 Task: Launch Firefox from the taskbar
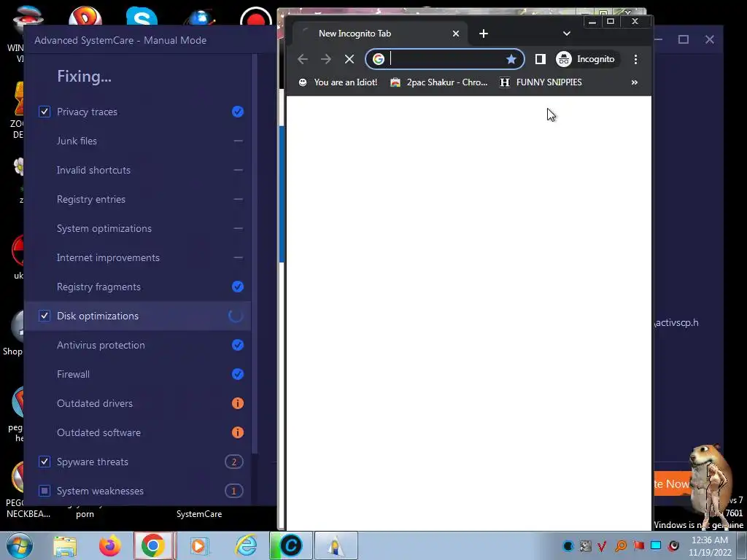point(109,545)
